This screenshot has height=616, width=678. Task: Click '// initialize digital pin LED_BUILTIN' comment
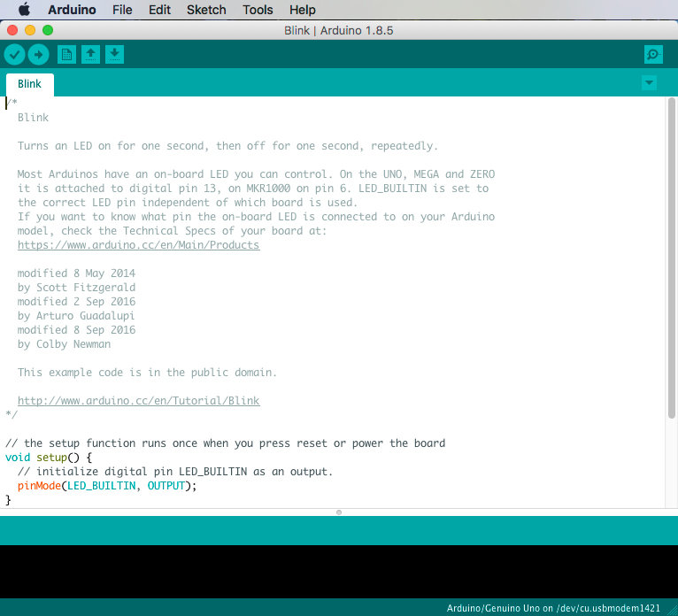(x=175, y=472)
